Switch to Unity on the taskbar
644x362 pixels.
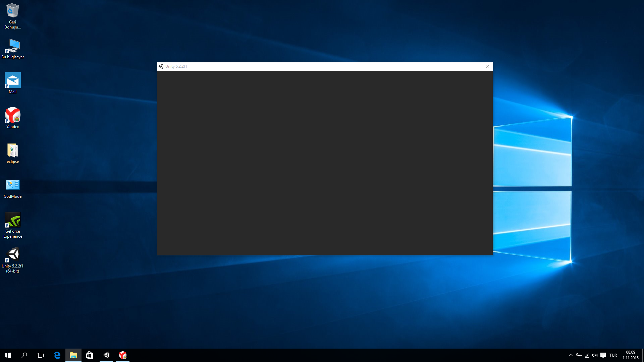(106, 355)
